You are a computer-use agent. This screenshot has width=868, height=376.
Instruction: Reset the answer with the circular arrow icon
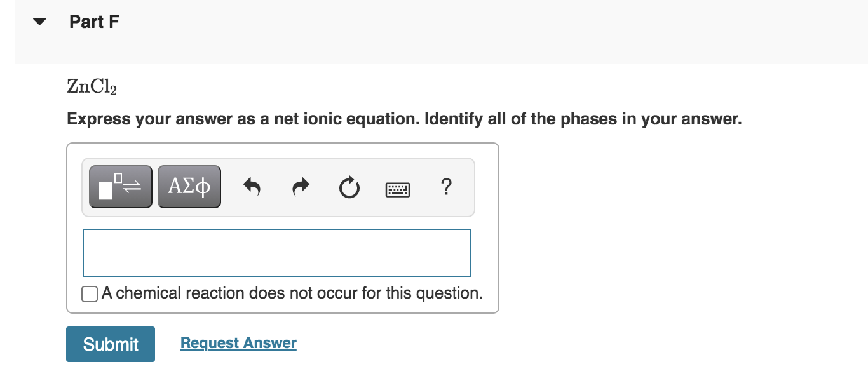pyautogui.click(x=349, y=185)
